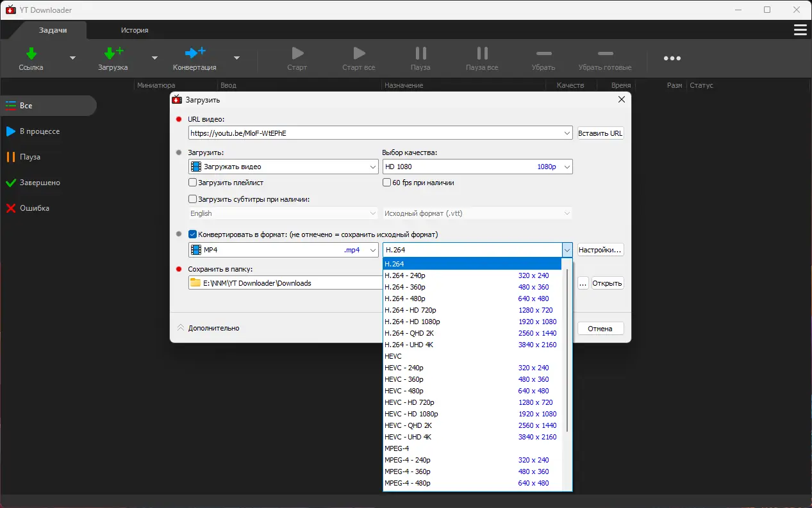The image size is (812, 508).
Task: Choose HEVC - 480p from list
Action: [472, 391]
